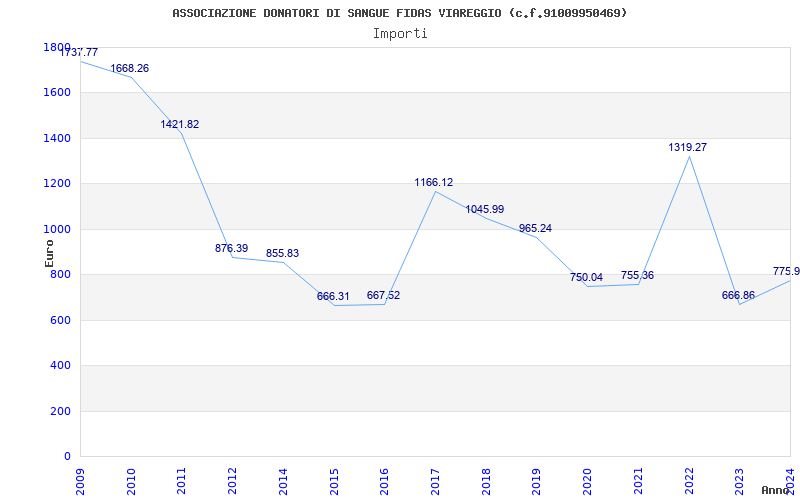
Task: Click the y-axis value 1000
Action: tap(57, 229)
